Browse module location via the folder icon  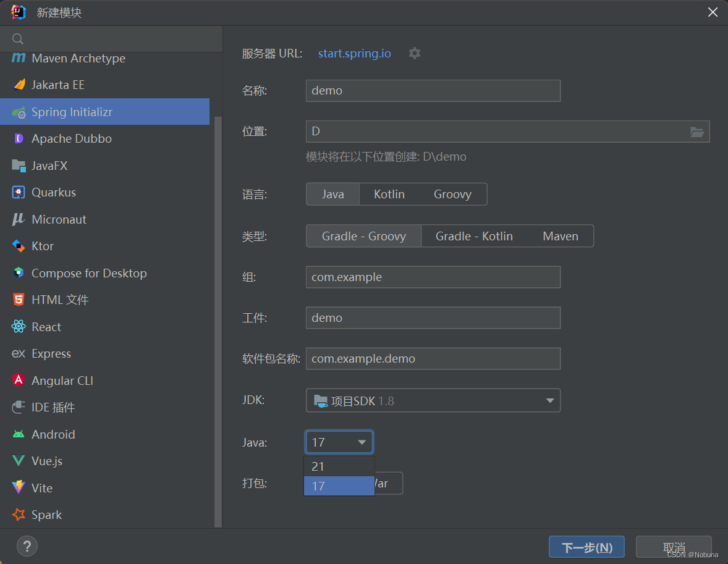coord(697,132)
